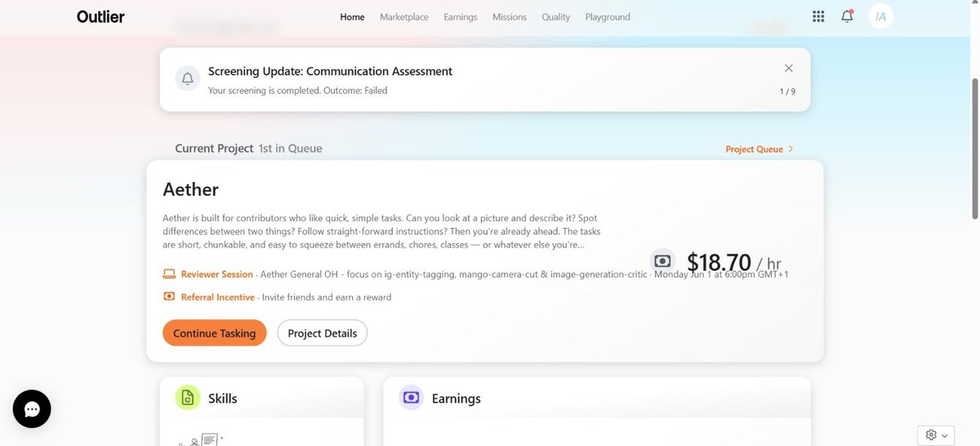Open the Earnings tab in navigation

click(461, 16)
